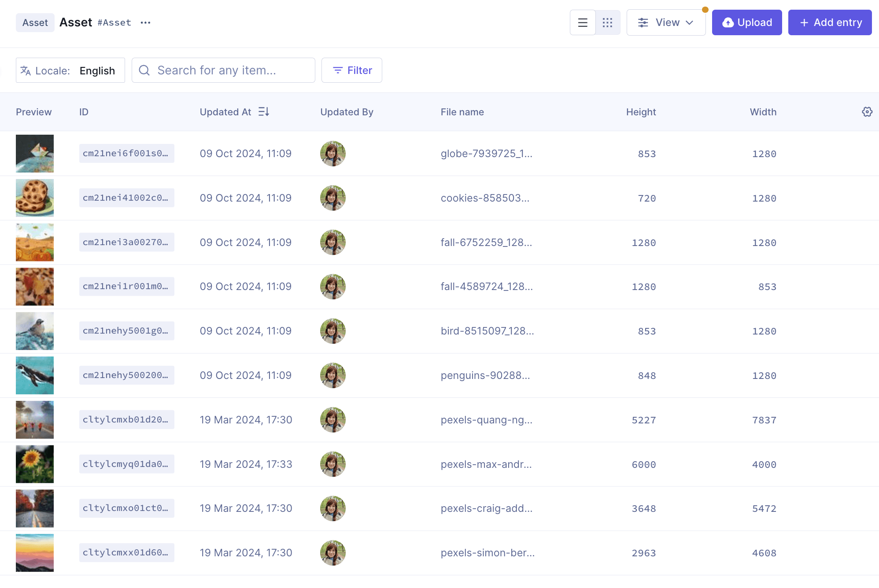Viewport: 879px width, 588px height.
Task: Open the View options dropdown
Action: tap(666, 22)
